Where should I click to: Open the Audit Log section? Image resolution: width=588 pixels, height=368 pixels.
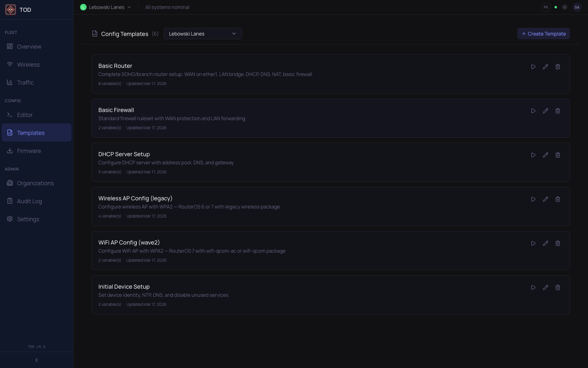click(29, 201)
